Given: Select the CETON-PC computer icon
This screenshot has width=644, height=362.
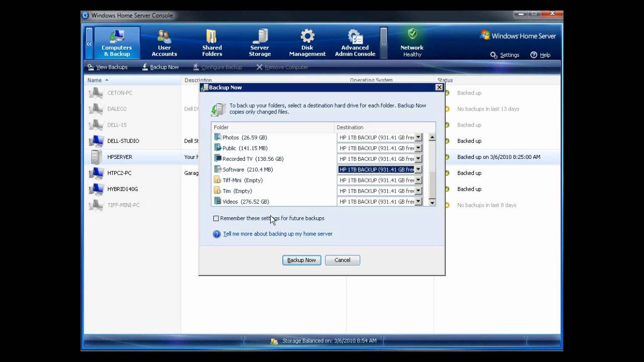Looking at the screenshot, I should point(96,93).
